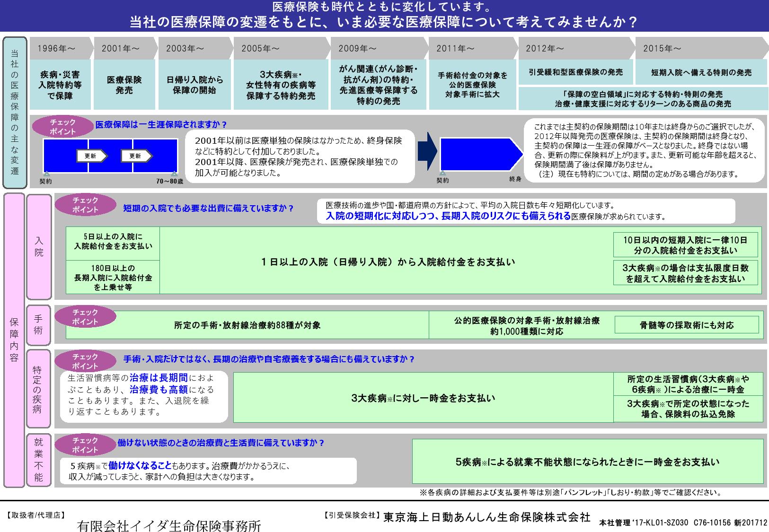Image resolution: width=769 pixels, height=532 pixels.
Task: Click the 短期入院へ備える特則の発売 box
Action: [x=701, y=72]
